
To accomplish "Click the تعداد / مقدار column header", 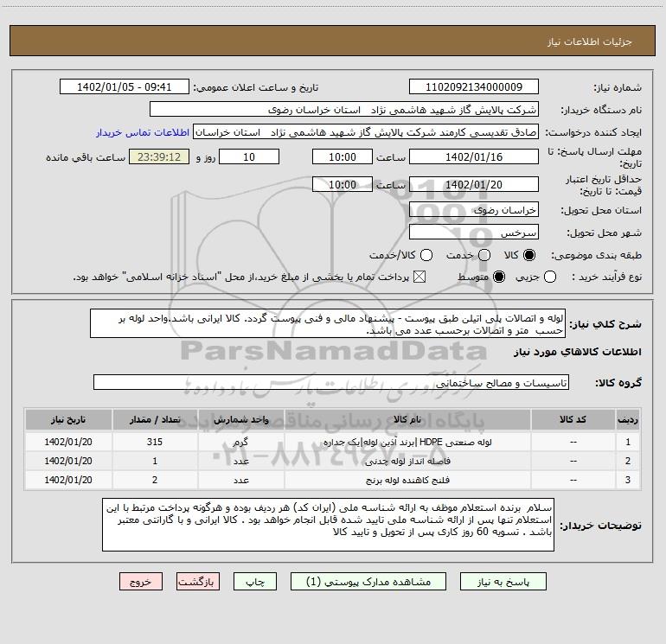I will [x=155, y=419].
